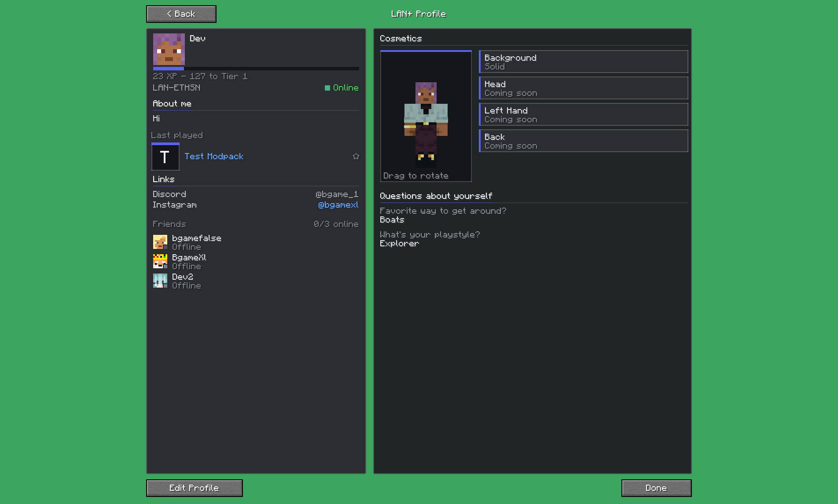This screenshot has width=838, height=504.
Task: Open the Background cosmetic slot
Action: [584, 62]
